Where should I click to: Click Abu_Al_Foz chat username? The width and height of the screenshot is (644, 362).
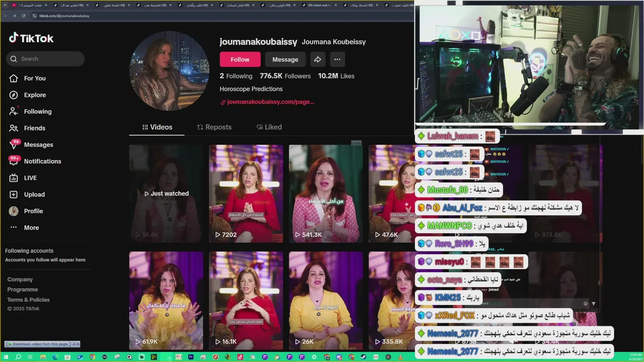coord(462,208)
